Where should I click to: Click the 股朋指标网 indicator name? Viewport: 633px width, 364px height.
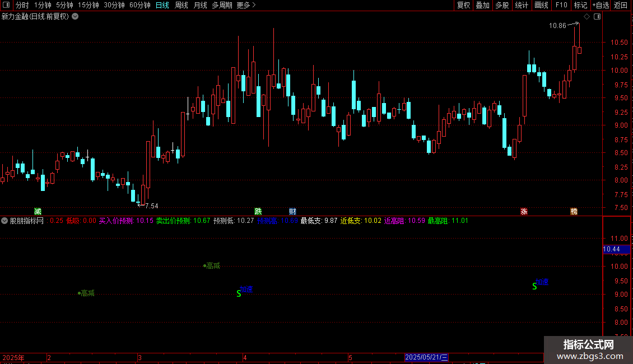pyautogui.click(x=27, y=221)
